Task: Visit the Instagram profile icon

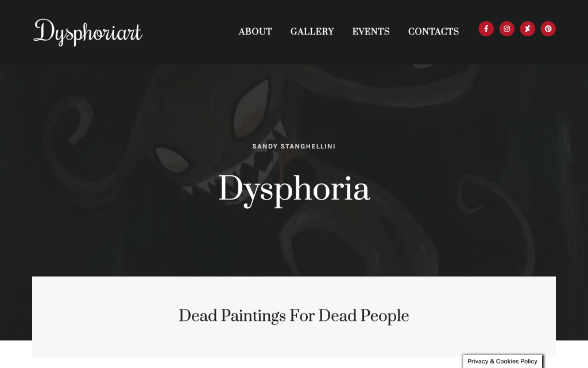Action: [x=506, y=29]
